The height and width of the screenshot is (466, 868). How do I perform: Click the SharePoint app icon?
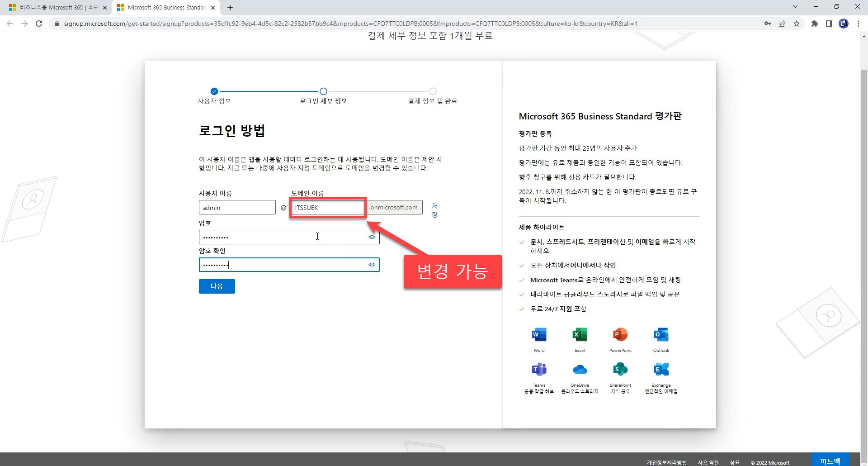(620, 369)
